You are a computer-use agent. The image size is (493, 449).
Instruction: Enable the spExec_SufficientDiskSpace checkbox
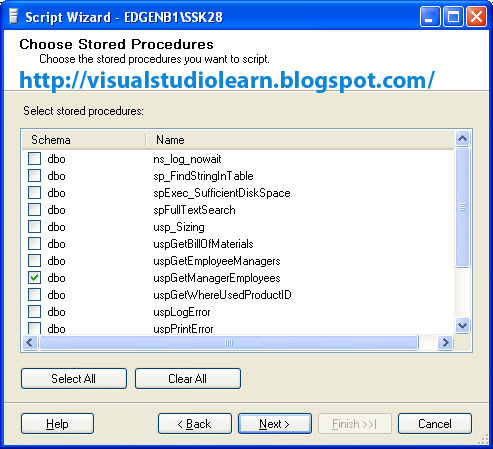pyautogui.click(x=34, y=193)
